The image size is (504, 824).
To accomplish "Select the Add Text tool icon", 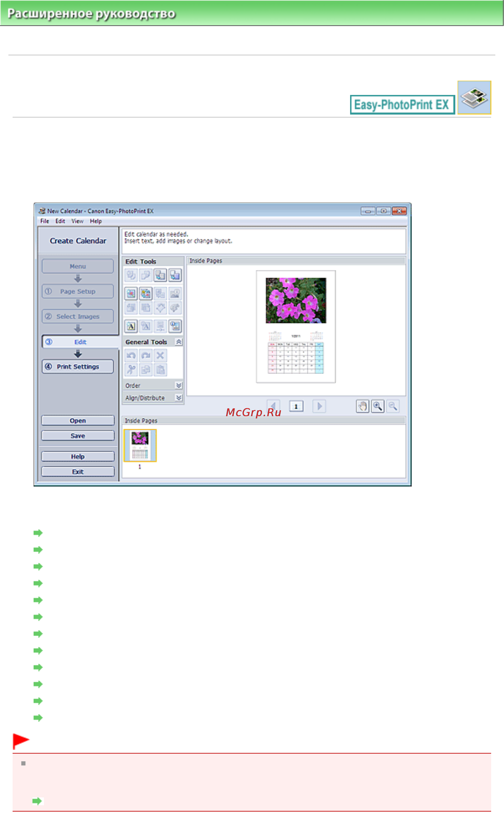I will tap(131, 326).
